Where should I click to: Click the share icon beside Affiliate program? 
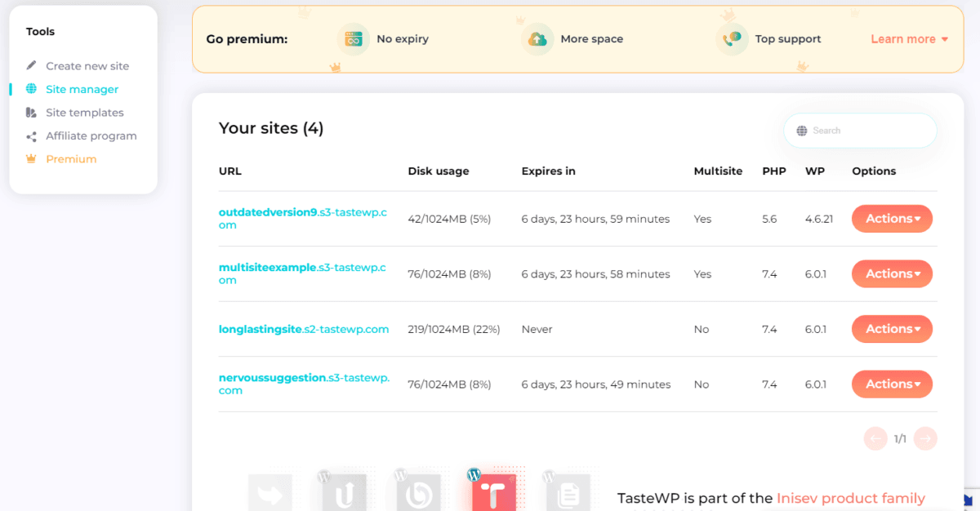pos(29,136)
